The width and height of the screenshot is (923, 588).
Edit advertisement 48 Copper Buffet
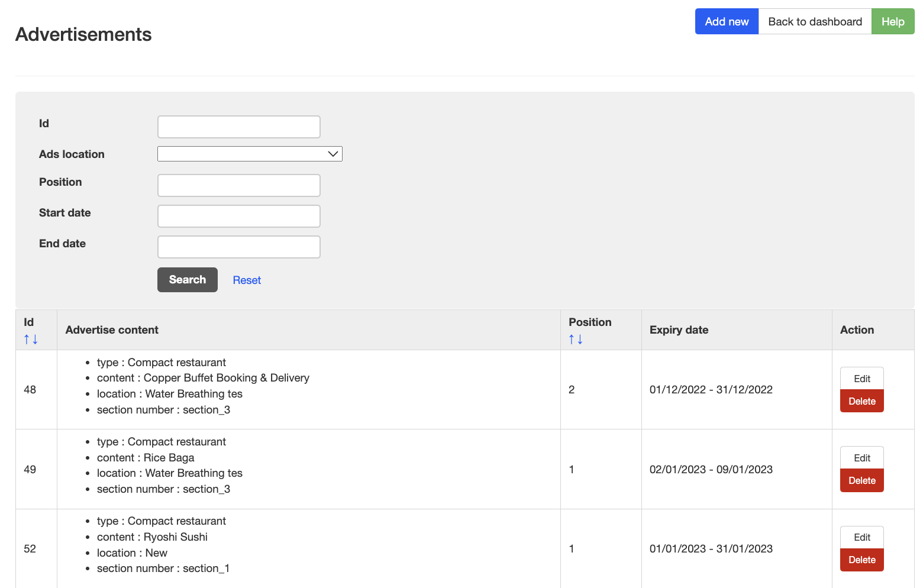(x=861, y=379)
